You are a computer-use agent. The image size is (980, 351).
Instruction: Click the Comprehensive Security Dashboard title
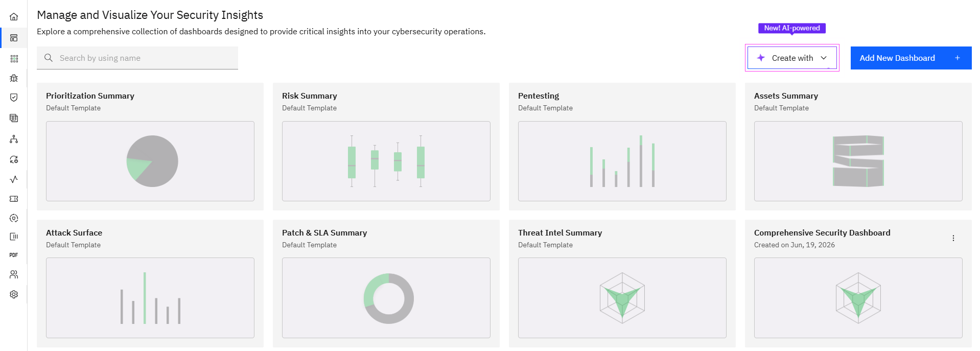(822, 232)
